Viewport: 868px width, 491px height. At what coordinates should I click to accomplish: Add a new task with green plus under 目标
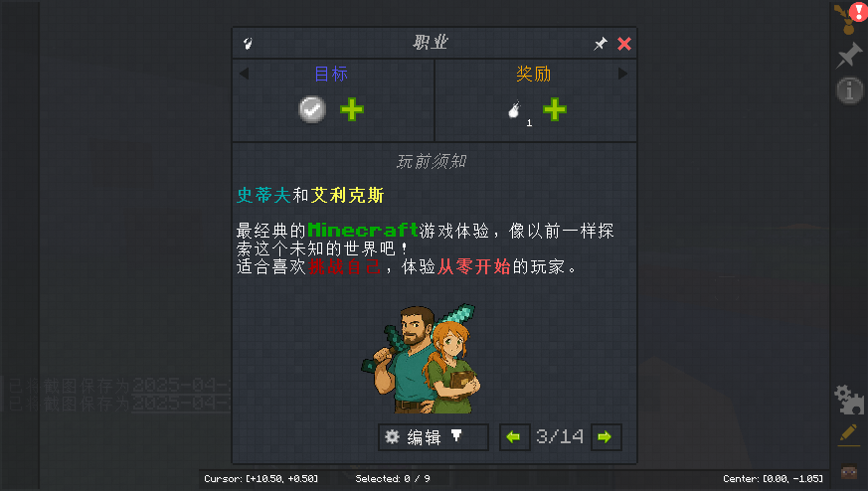click(x=352, y=109)
